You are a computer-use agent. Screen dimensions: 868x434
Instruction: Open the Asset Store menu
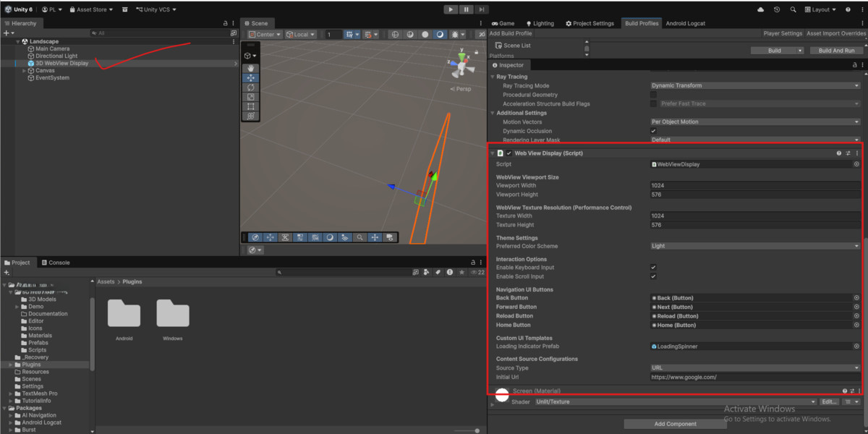[93, 9]
